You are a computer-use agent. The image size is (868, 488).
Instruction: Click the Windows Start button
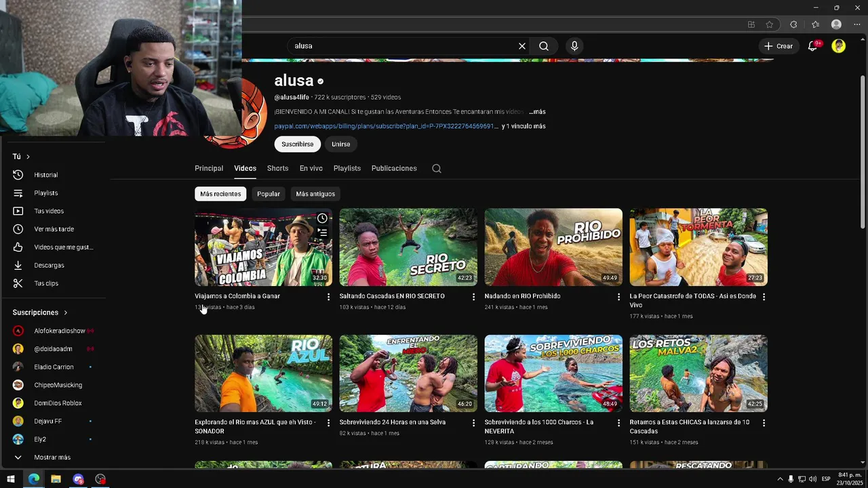point(11,479)
